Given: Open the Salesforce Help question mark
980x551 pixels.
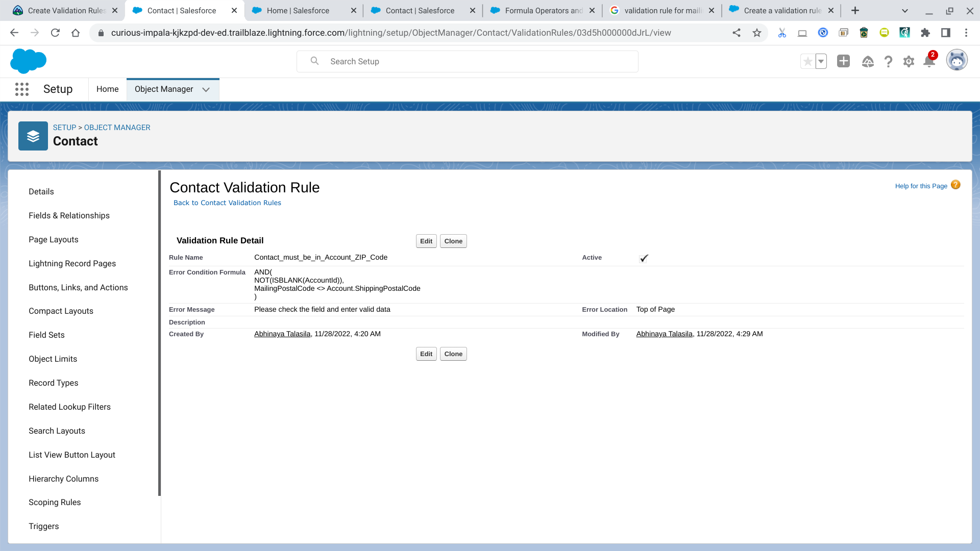Looking at the screenshot, I should [x=888, y=62].
